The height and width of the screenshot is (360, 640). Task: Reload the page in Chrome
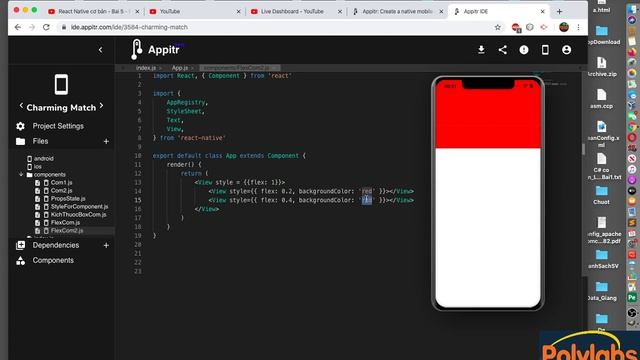46,27
